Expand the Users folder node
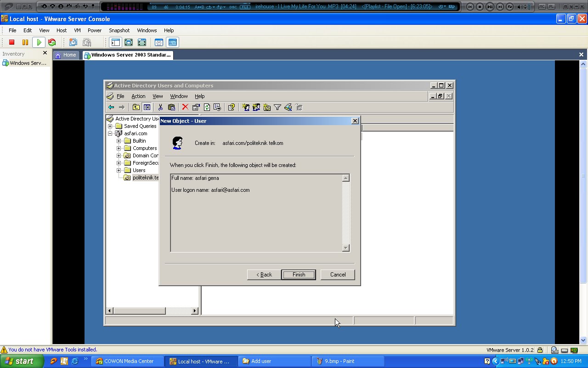Screen dimensions: 588x368 coord(119,170)
